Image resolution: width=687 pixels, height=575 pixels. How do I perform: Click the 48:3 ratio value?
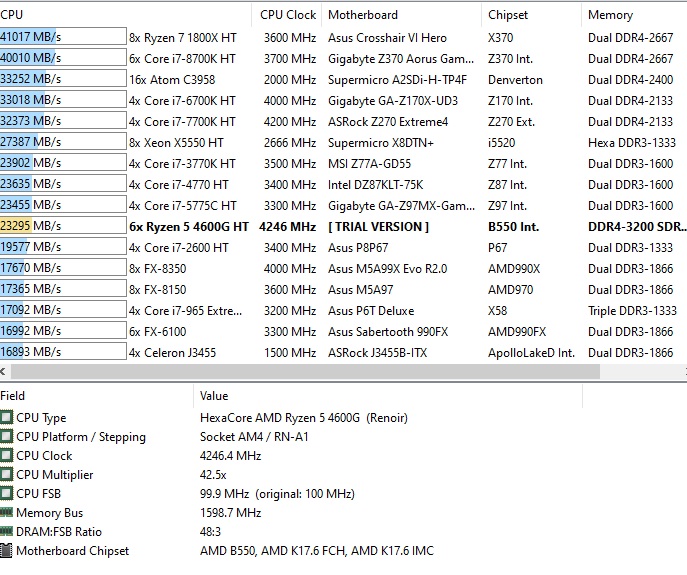[210, 532]
